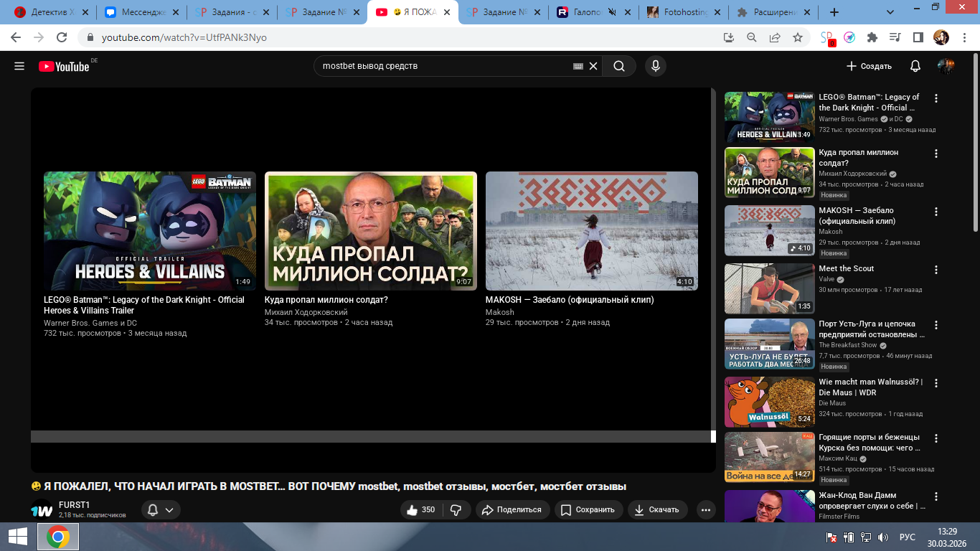Click the video progress bar
The image size is (980, 551).
(371, 436)
